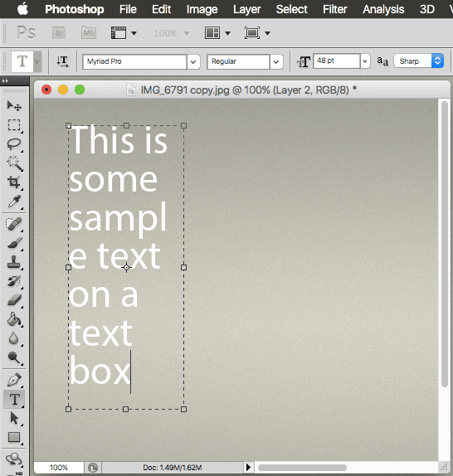
Task: Select the Magic Wand tool
Action: point(14,163)
